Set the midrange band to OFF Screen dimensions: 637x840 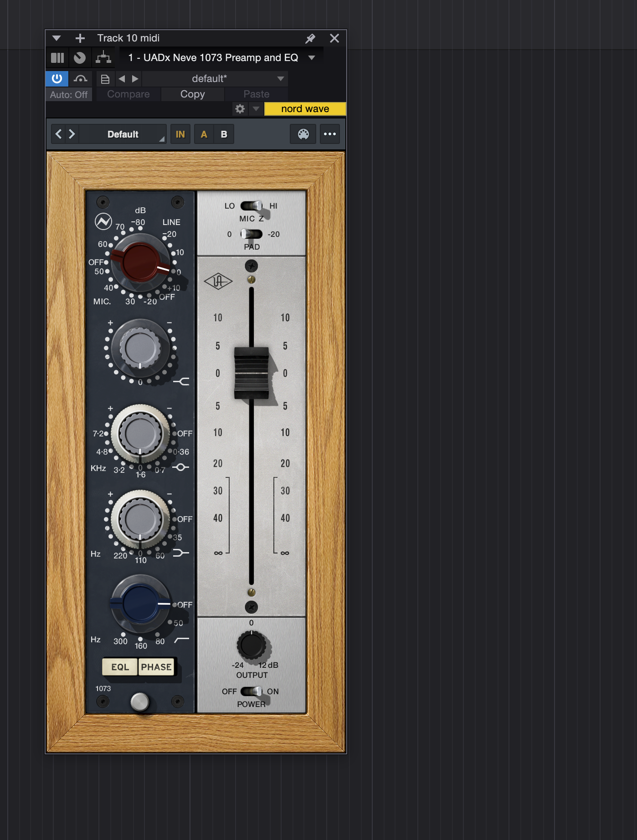(185, 434)
